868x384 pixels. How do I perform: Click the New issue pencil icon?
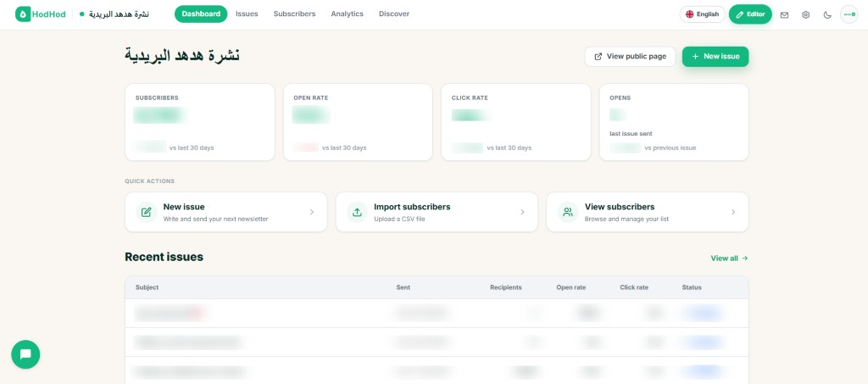[x=146, y=212]
